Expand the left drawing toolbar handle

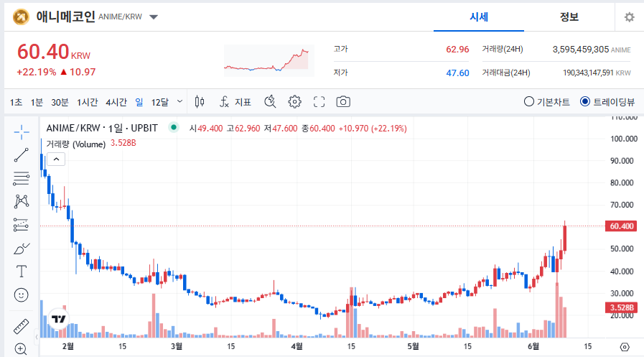[x=37, y=337]
